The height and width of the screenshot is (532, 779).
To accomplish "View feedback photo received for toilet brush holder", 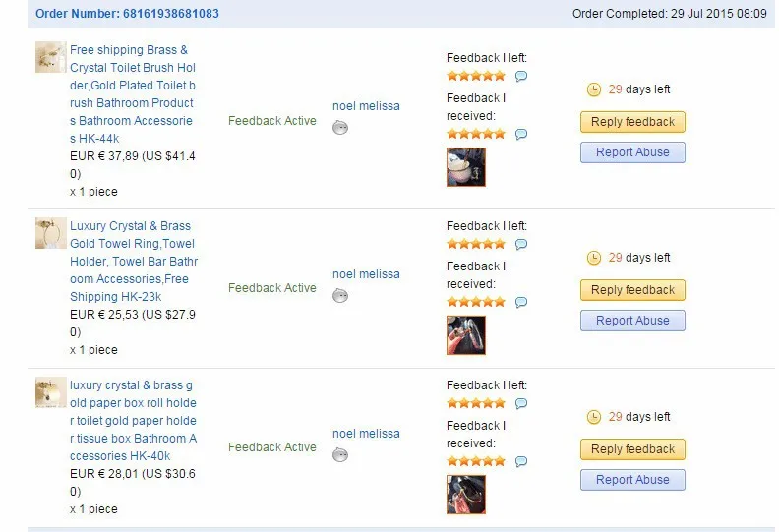I will tap(466, 167).
